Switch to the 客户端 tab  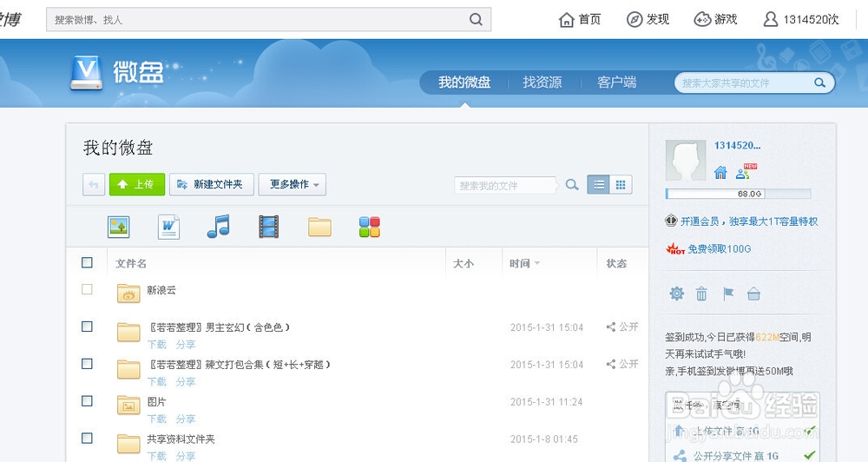[x=616, y=82]
